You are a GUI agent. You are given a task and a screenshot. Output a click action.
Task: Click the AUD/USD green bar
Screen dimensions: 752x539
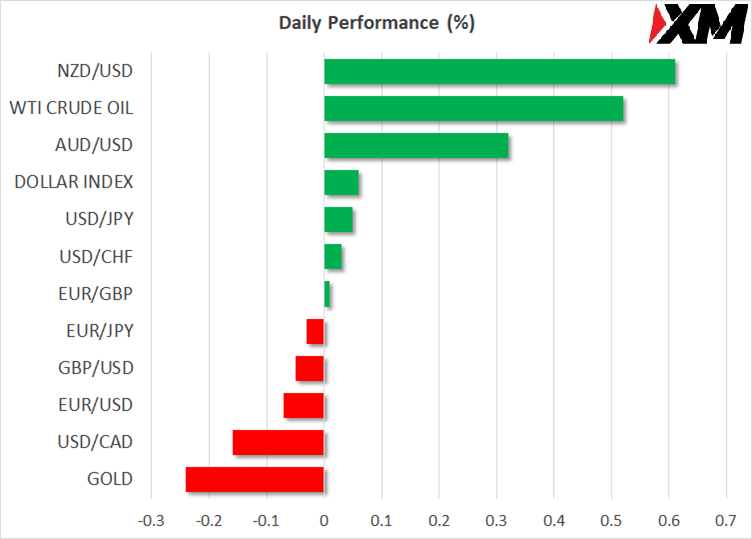416,146
